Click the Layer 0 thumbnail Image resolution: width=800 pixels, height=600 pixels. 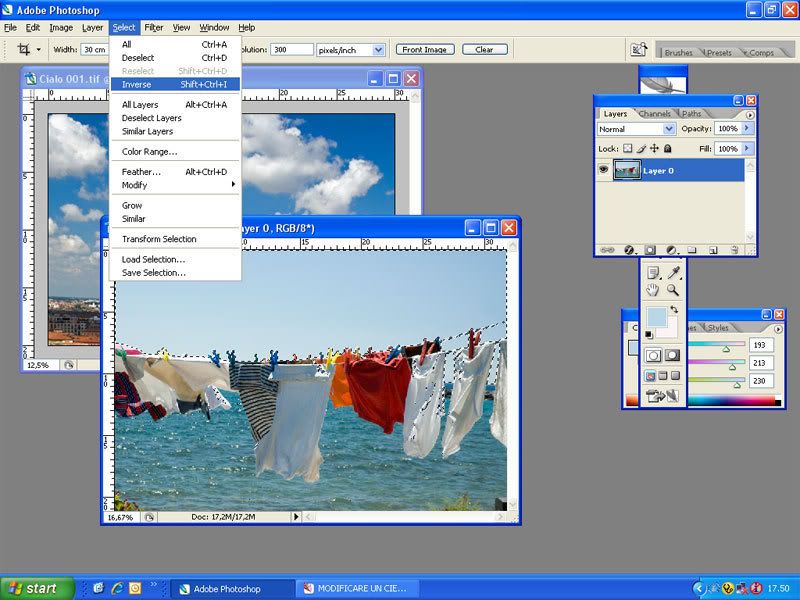pyautogui.click(x=627, y=170)
